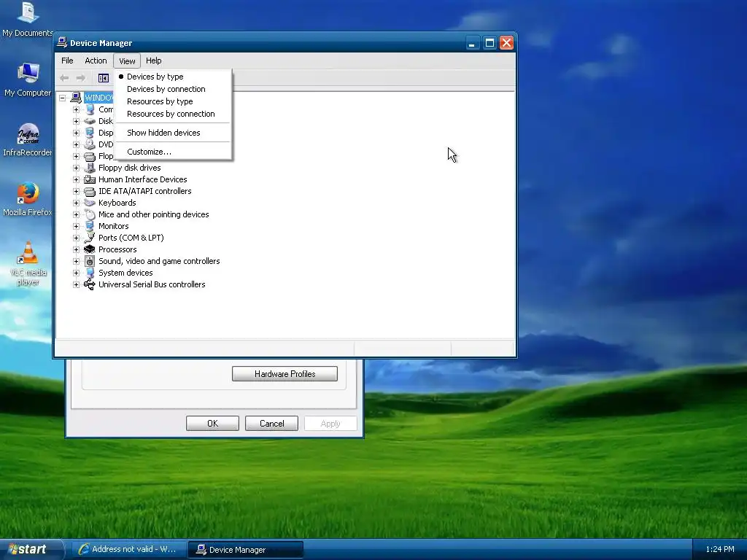This screenshot has width=747, height=560.
Task: Click Cancel in the System Properties dialog
Action: click(271, 424)
